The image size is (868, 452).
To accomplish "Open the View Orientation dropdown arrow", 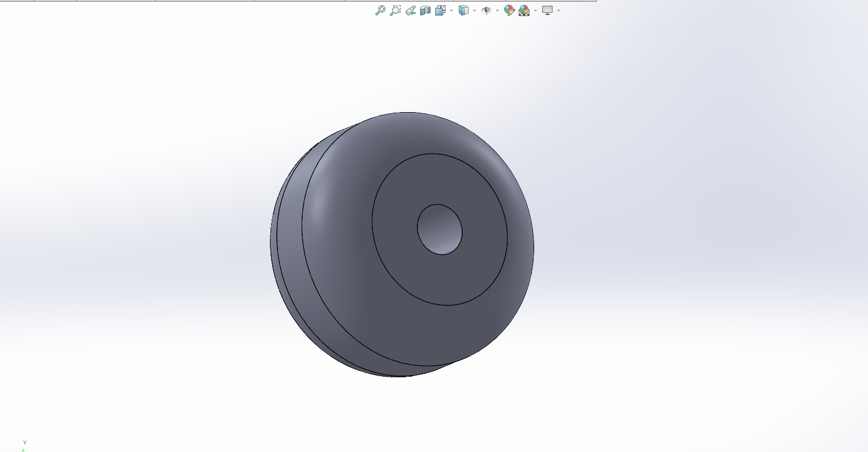I will pyautogui.click(x=451, y=10).
